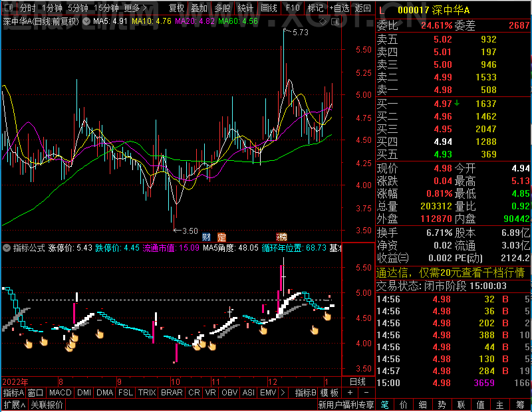
Task: Click the 买五 price 4.93
Action: 443,154
